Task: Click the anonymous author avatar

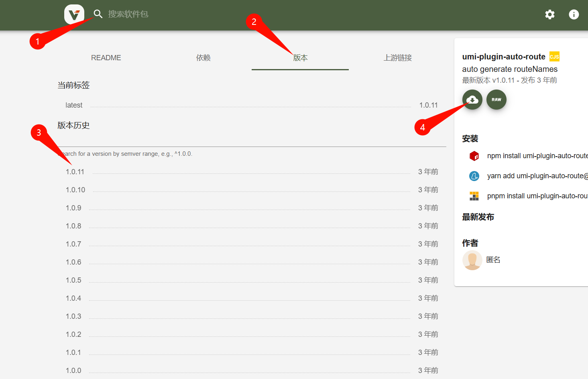Action: click(x=472, y=260)
